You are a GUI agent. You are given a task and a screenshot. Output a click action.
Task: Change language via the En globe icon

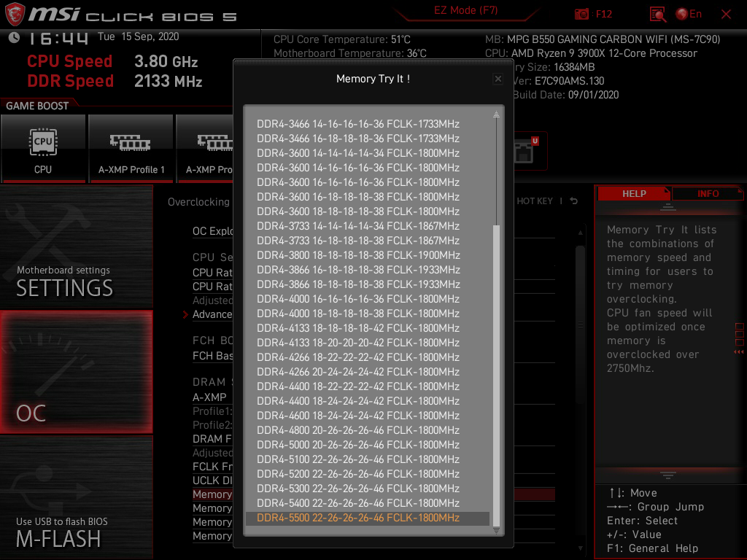[x=689, y=15]
